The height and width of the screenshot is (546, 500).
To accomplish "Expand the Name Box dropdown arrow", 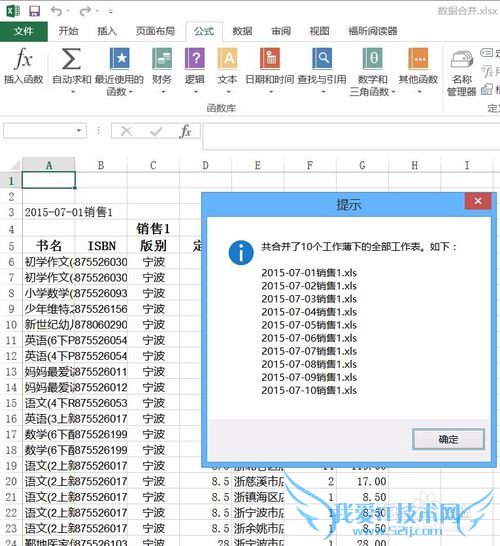I will (x=79, y=131).
